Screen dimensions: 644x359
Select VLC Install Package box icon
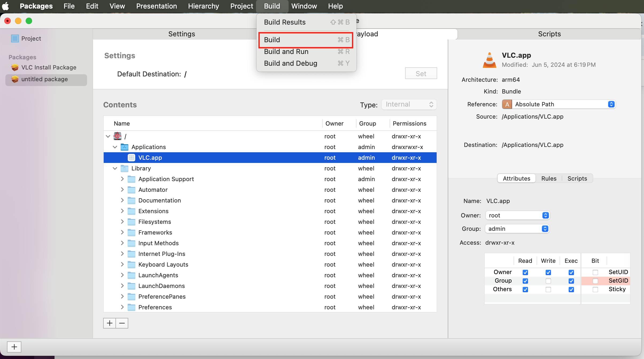click(x=15, y=67)
